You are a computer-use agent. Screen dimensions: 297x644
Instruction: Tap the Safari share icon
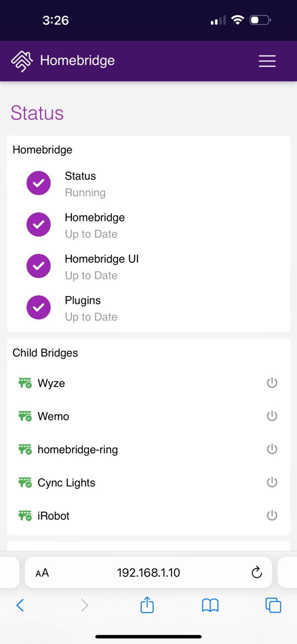(147, 605)
